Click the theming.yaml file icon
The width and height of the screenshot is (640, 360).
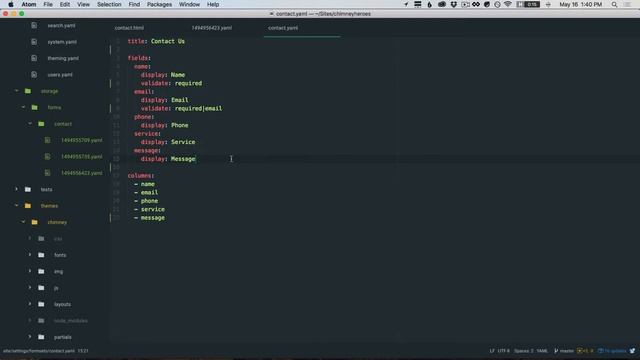click(x=34, y=58)
